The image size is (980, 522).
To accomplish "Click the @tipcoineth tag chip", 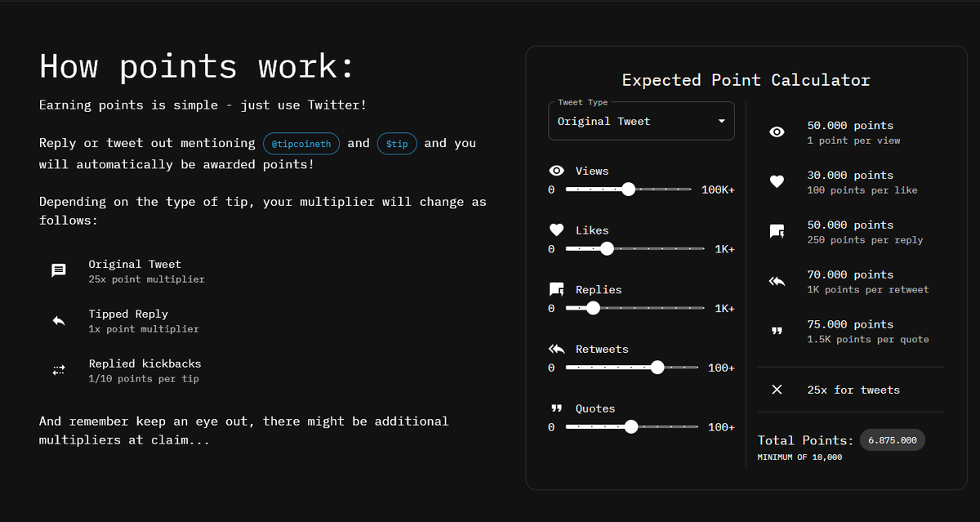I will point(301,144).
